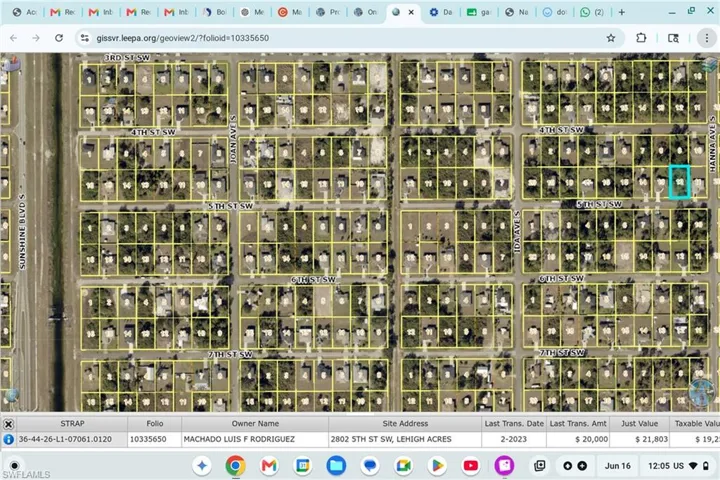Viewport: 720px width, 480px height.
Task: Open the browser extensions puzzle icon
Action: pos(641,38)
